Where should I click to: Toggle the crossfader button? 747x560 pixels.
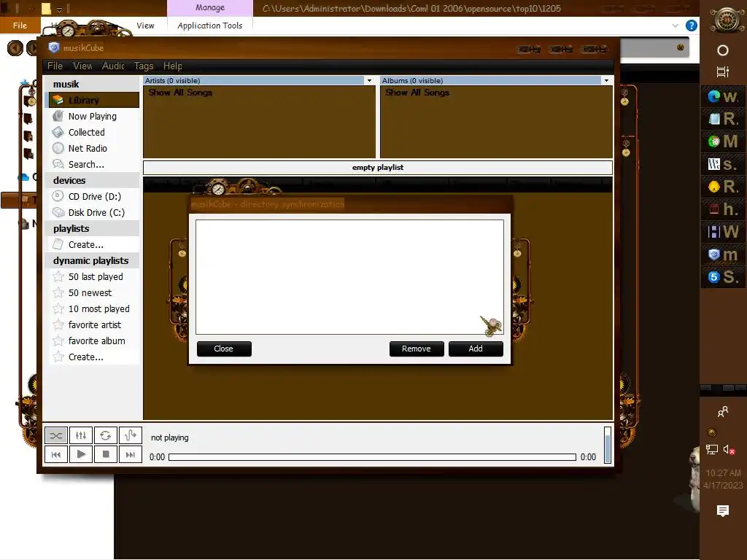click(x=131, y=435)
